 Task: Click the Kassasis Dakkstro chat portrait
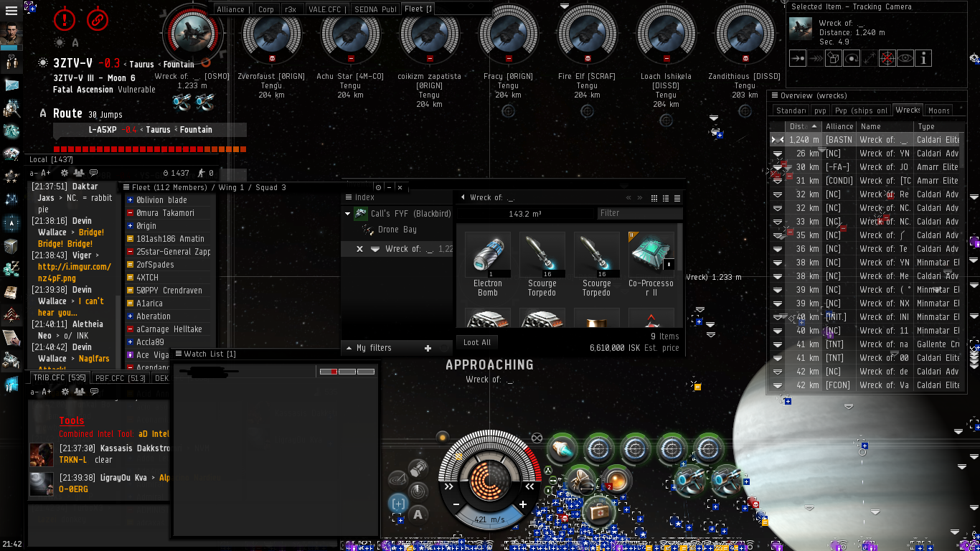click(41, 454)
